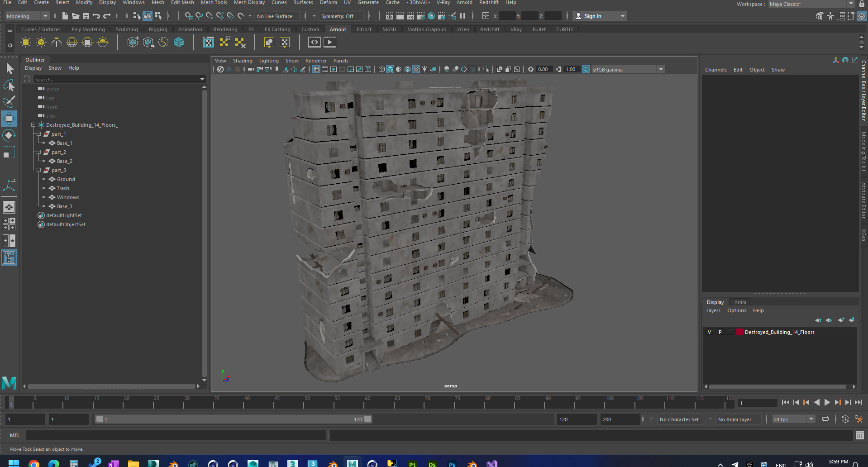Activate the Rotate tool in toolbox
Image resolution: width=868 pixels, height=467 pixels.
[x=9, y=135]
